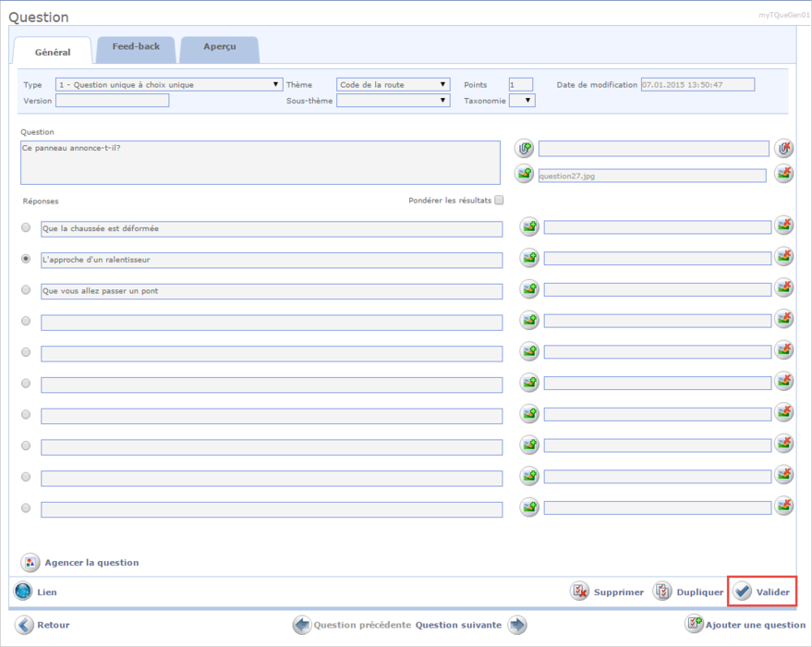The image size is (812, 647).
Task: Select 'Que la chaussée est déformée' radio button
Action: (26, 227)
